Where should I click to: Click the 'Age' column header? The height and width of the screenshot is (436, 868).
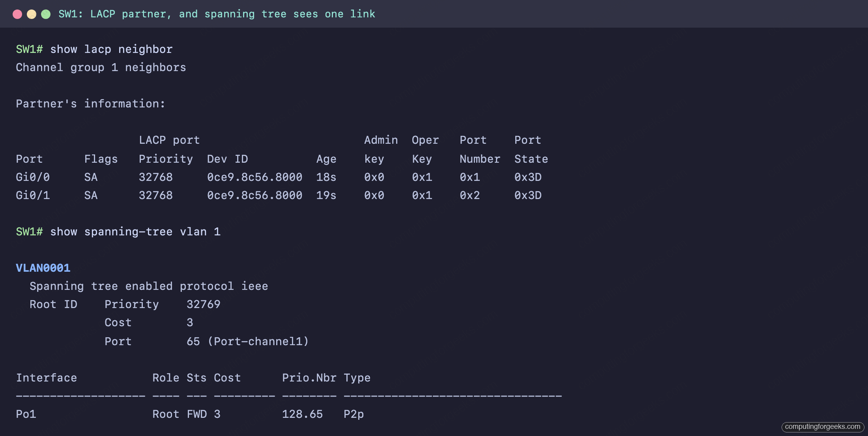326,159
